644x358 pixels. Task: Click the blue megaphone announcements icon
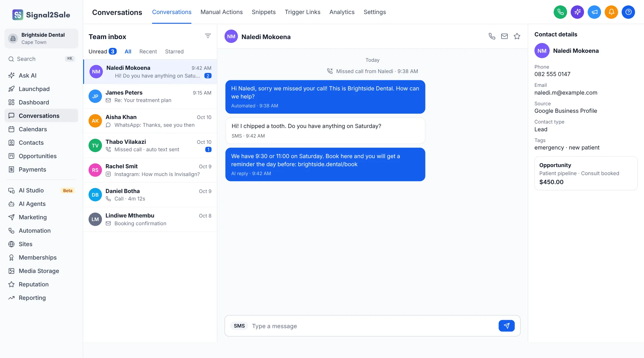click(x=594, y=12)
